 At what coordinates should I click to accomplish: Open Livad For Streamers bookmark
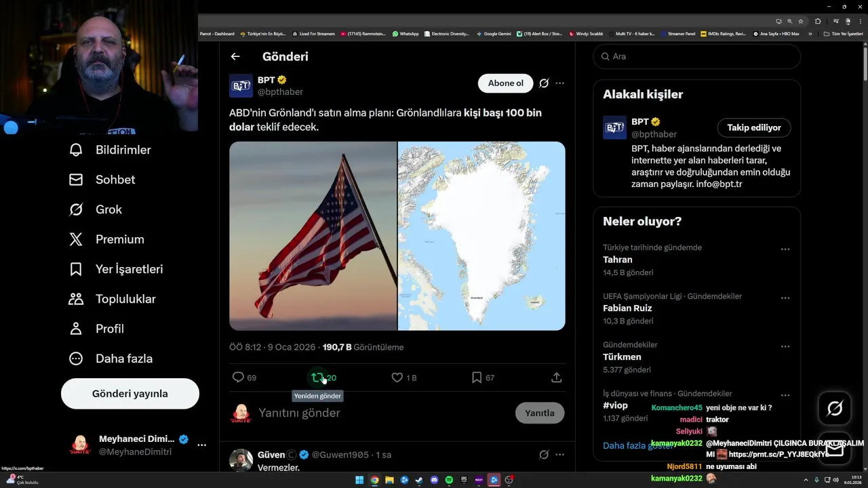coord(313,33)
